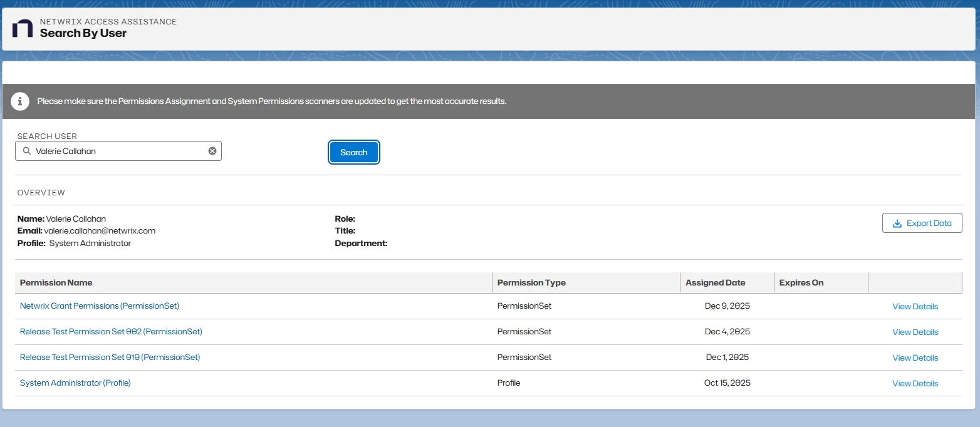
Task: Sort by the Permission Type column header
Action: coord(531,283)
